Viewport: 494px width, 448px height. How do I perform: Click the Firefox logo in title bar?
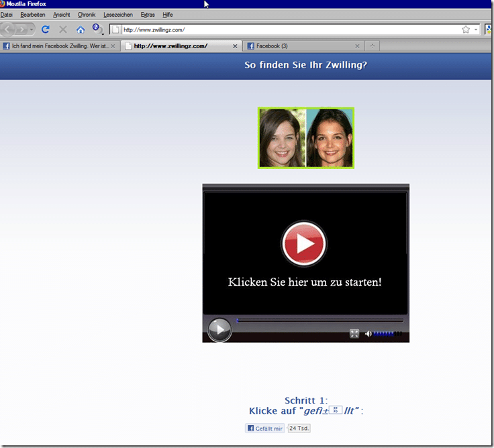[3, 4]
